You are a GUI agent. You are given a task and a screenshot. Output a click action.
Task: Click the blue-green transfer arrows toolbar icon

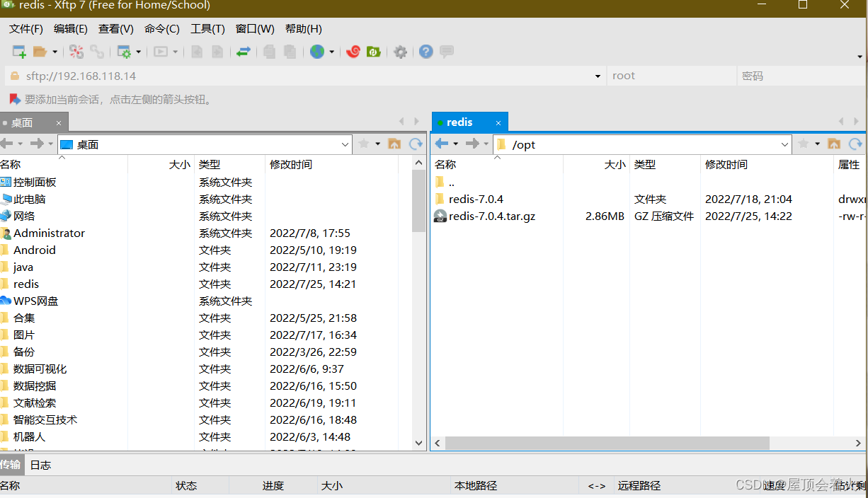(x=242, y=51)
